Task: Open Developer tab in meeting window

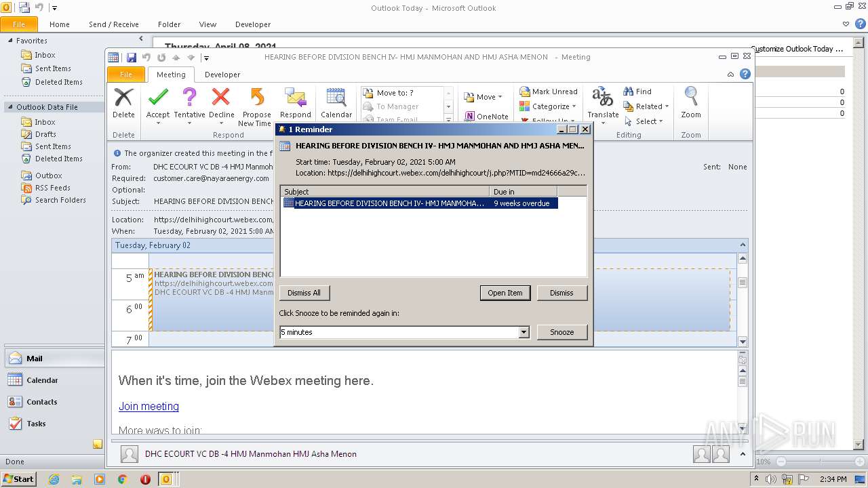Action: pyautogui.click(x=222, y=75)
